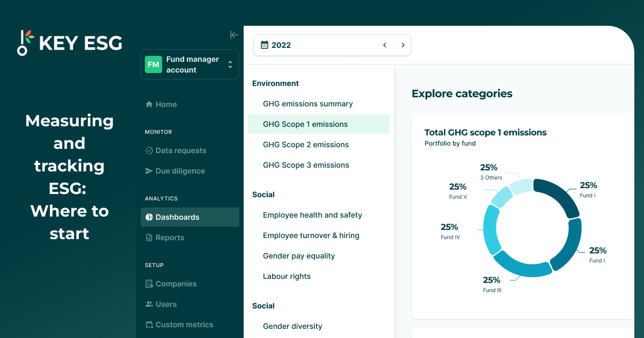The image size is (644, 338).
Task: Open Custom metrics via its icon
Action: pyautogui.click(x=149, y=325)
